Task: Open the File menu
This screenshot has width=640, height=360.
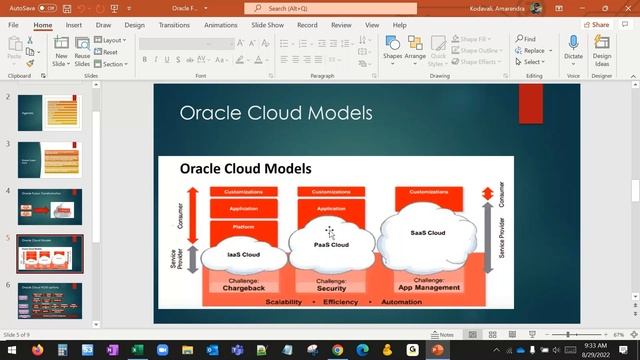Action: tap(13, 25)
